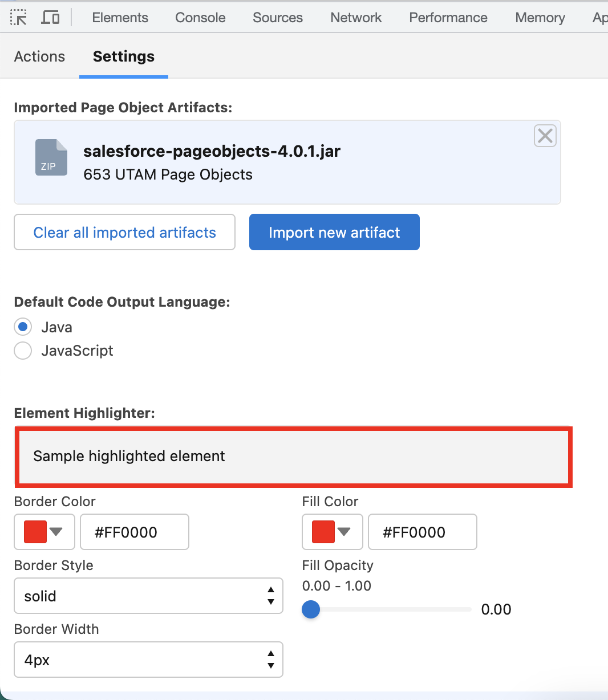Screen dimensions: 608x700
Task: Remove the salesforce-pageobjects artifact with the X icon
Action: (x=545, y=136)
